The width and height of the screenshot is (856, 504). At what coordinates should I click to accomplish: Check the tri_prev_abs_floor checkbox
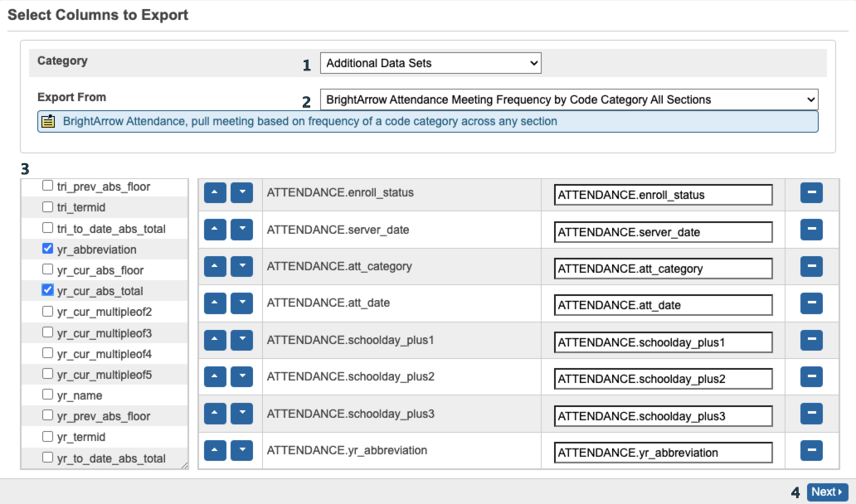[47, 186]
